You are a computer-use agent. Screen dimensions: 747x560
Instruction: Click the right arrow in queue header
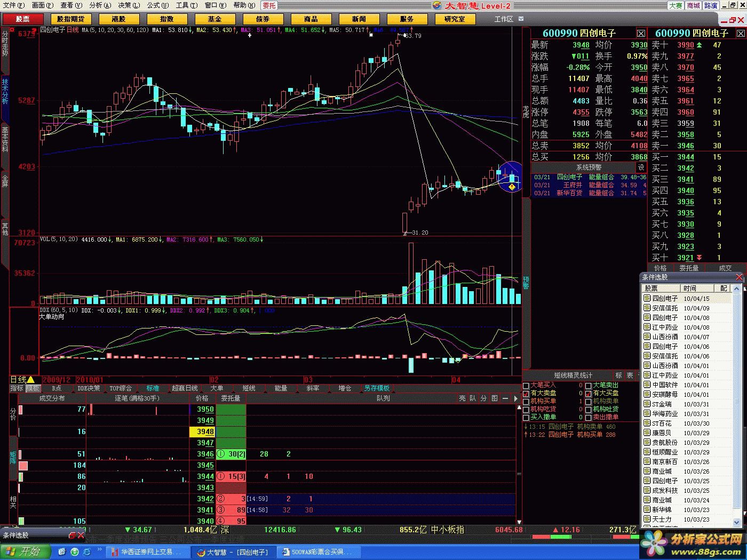[515, 398]
